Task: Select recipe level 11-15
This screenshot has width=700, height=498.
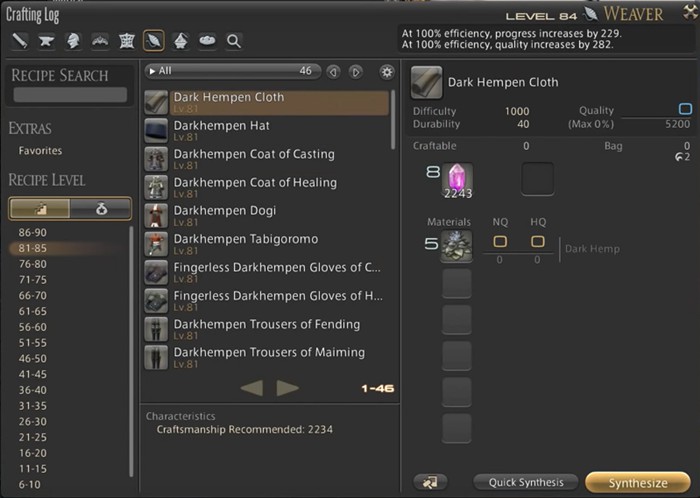Action: pos(33,469)
